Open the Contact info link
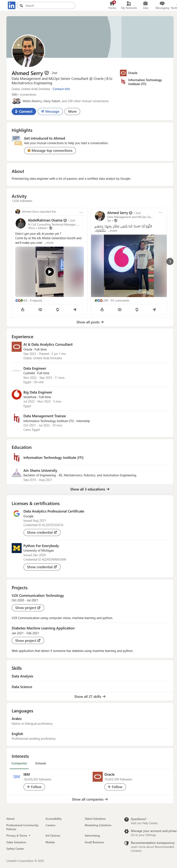 61,89
